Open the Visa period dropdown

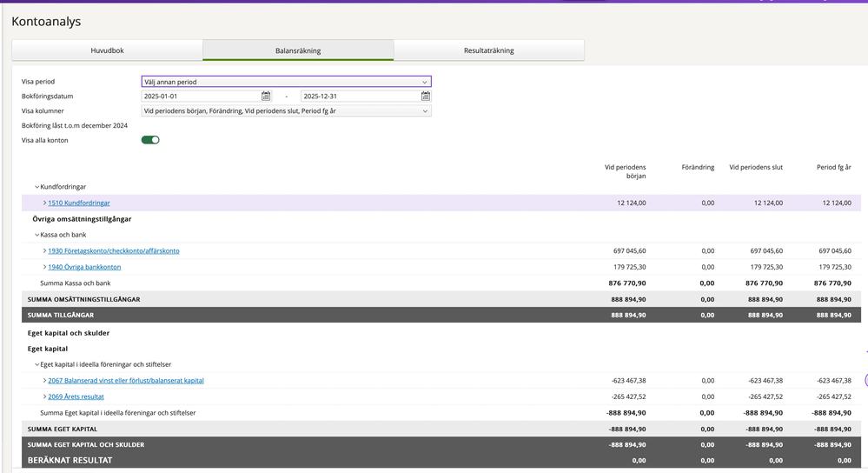(x=286, y=82)
